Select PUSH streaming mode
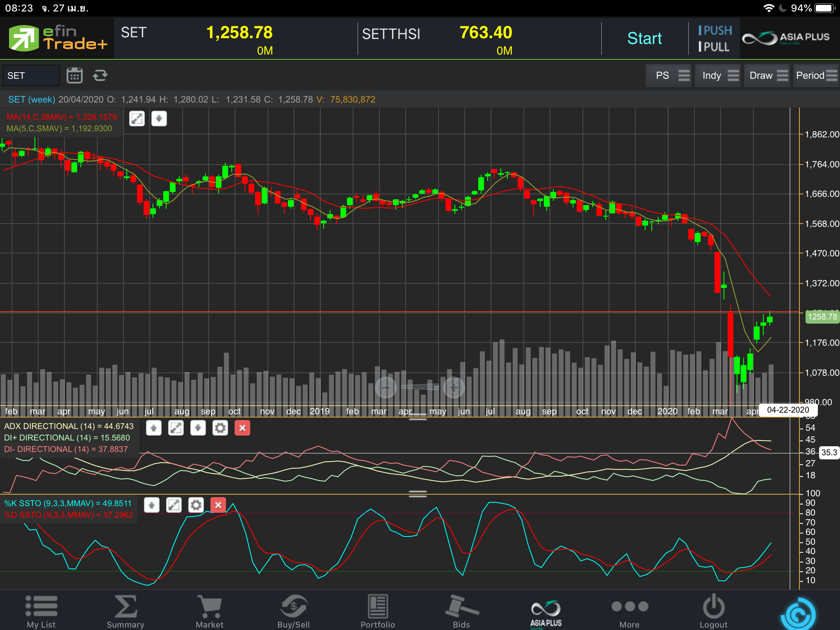This screenshot has height=630, width=840. [715, 30]
